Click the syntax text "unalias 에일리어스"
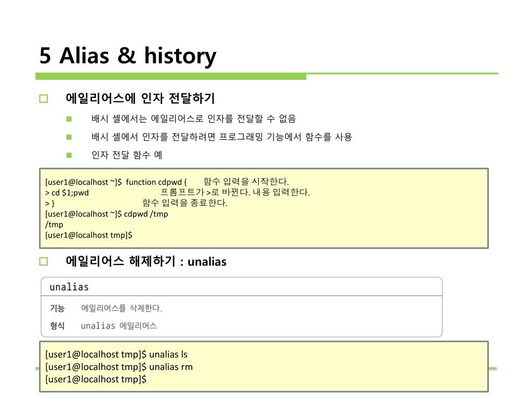Screen dimensions: 532x399 [119, 326]
